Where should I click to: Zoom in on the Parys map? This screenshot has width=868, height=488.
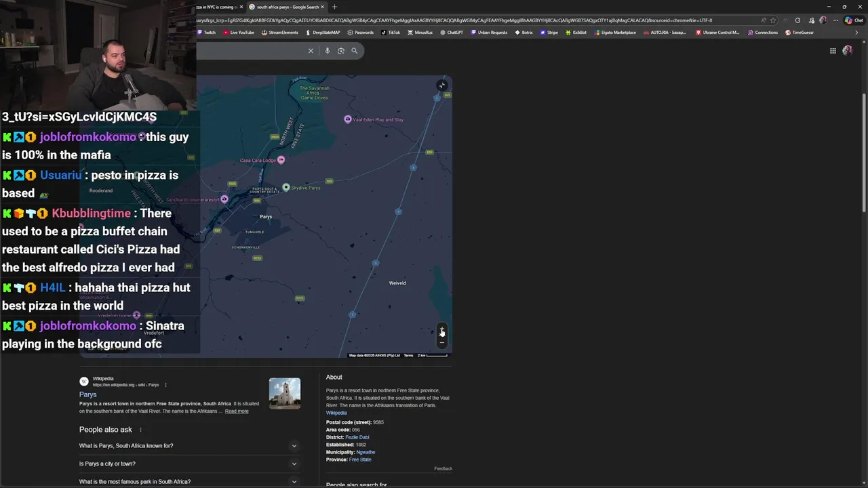coord(441,331)
